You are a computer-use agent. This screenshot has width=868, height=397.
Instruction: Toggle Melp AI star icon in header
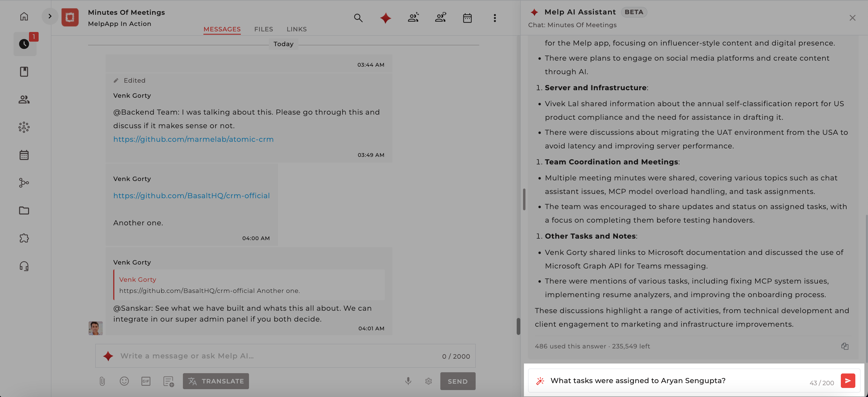tap(385, 18)
